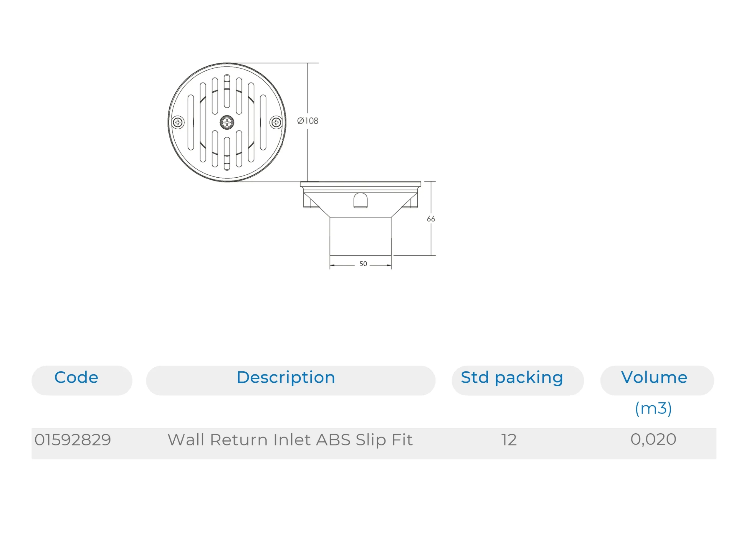This screenshot has height=560, width=754.
Task: Select the cylindrical pipe section in side view
Action: point(360,236)
